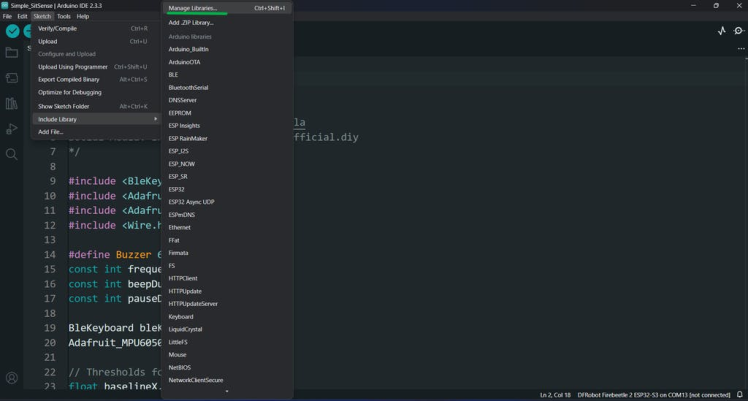748x401 pixels.
Task: Include the BluetoothSerial library
Action: coord(227,88)
